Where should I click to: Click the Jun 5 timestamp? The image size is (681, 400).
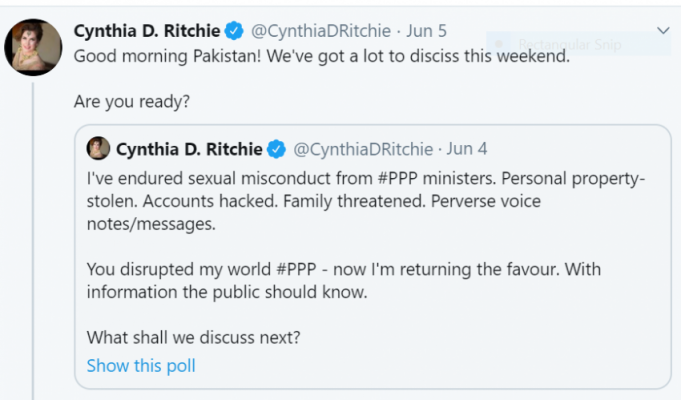(426, 31)
